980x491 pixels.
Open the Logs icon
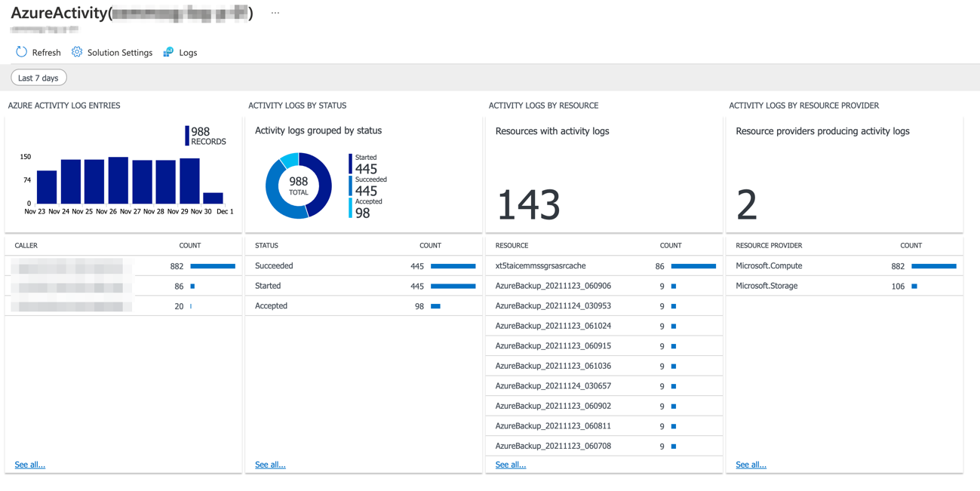[x=168, y=52]
